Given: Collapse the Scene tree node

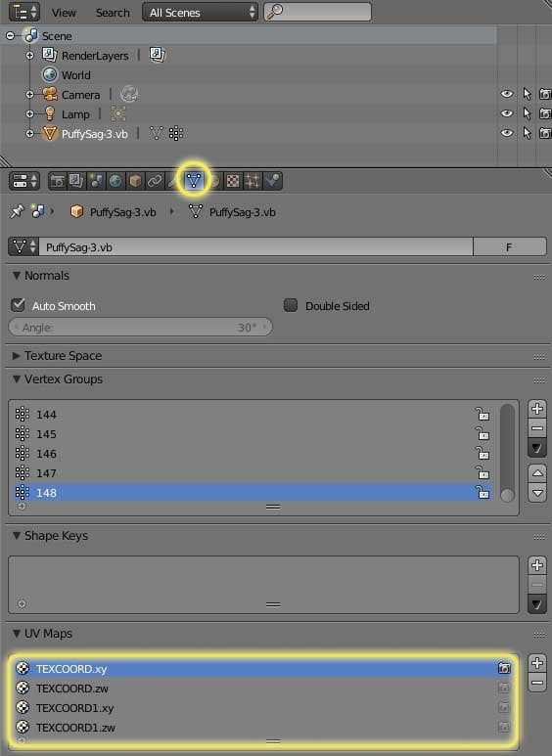Looking at the screenshot, I should 10,35.
